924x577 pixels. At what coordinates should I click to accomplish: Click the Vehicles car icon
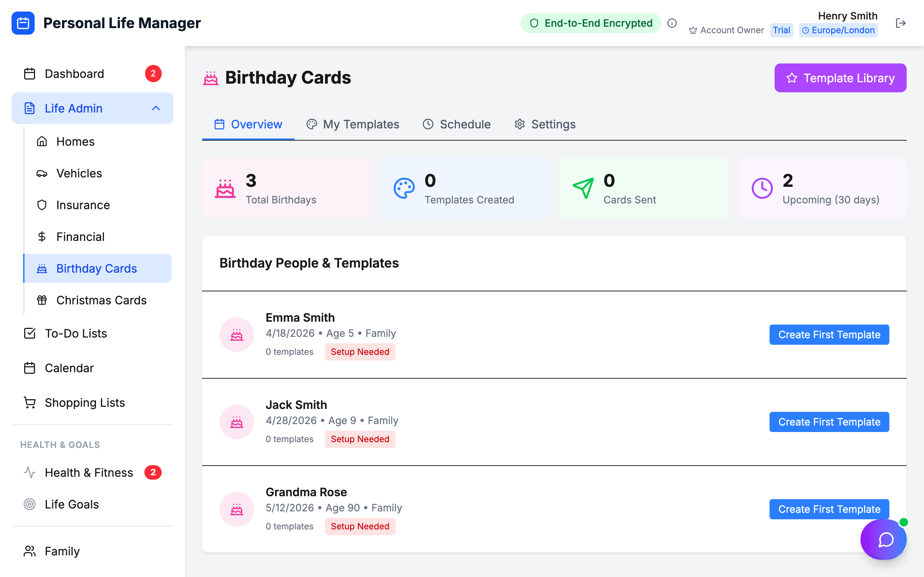[42, 173]
